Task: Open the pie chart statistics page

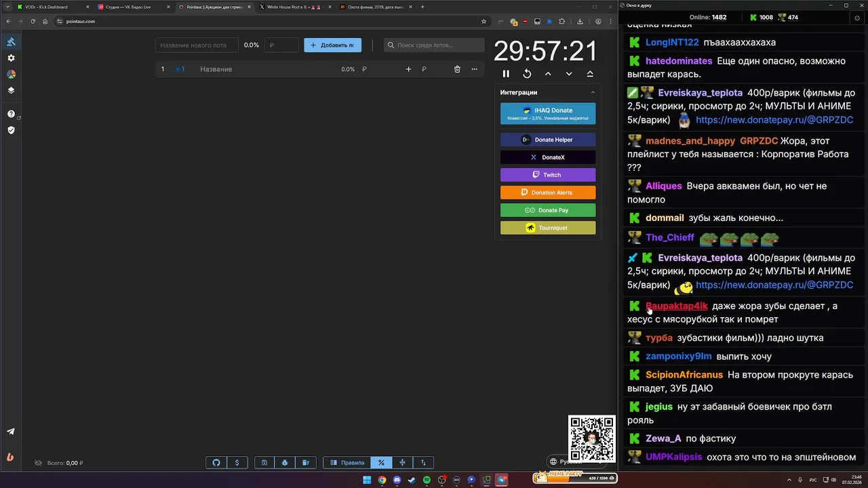Action: click(x=11, y=75)
